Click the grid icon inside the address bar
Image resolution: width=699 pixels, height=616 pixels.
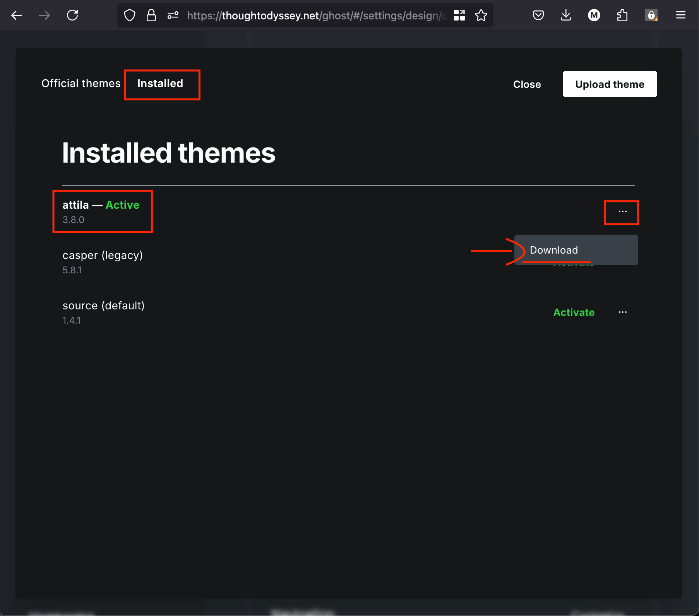pyautogui.click(x=459, y=15)
